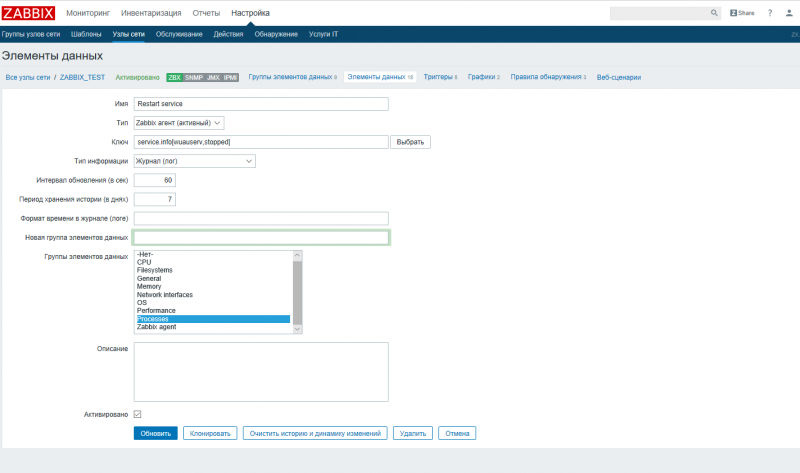Go to Обслуживание submenu
This screenshot has height=473, width=800.
click(x=179, y=34)
